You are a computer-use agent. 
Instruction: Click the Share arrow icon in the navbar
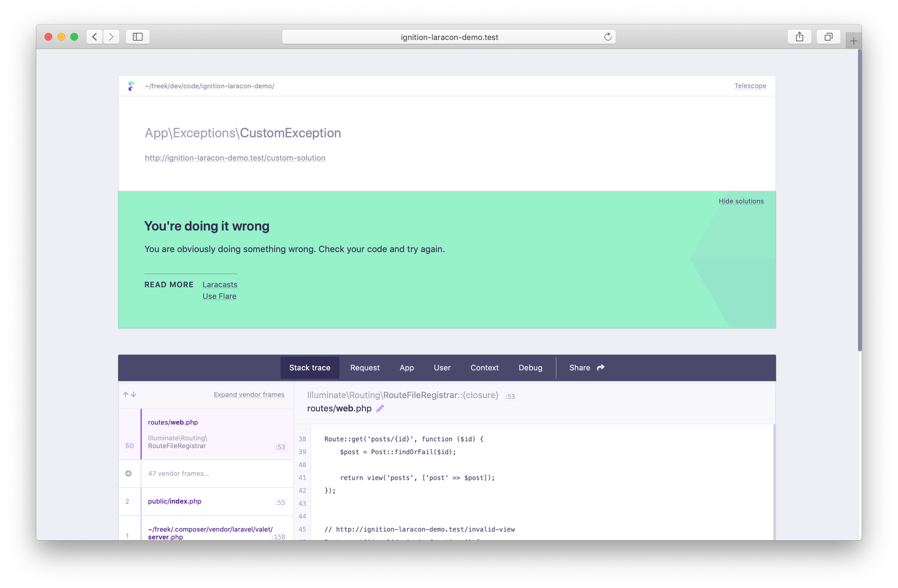(601, 367)
